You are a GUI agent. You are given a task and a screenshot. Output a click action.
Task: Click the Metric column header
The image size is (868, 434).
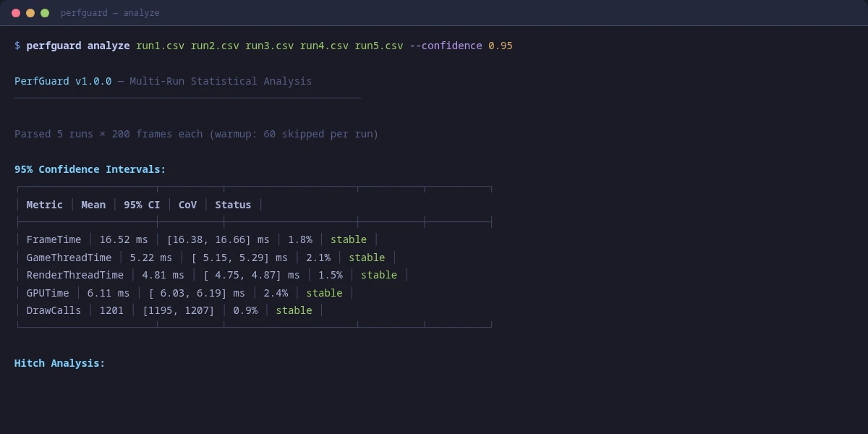pos(44,205)
